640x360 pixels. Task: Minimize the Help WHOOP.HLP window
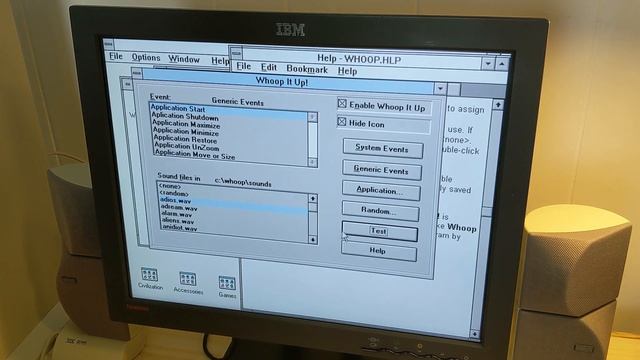coord(488,64)
